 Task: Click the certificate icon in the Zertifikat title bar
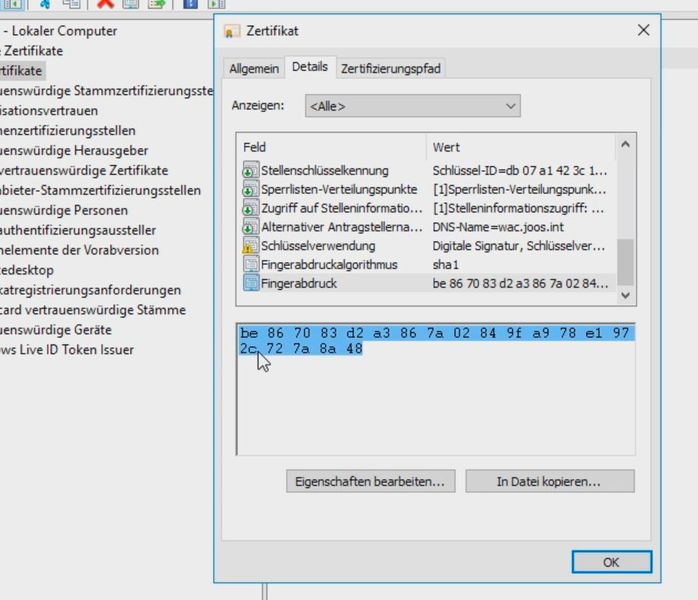[x=231, y=32]
